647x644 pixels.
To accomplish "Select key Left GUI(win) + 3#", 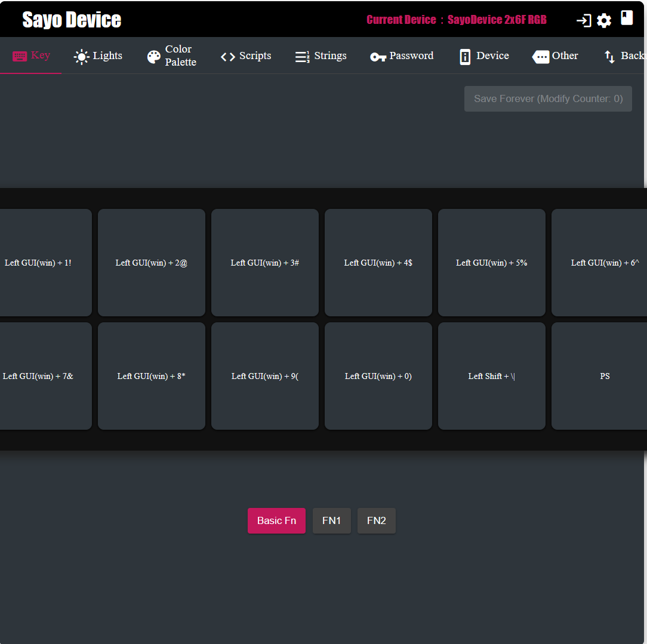I will (265, 263).
